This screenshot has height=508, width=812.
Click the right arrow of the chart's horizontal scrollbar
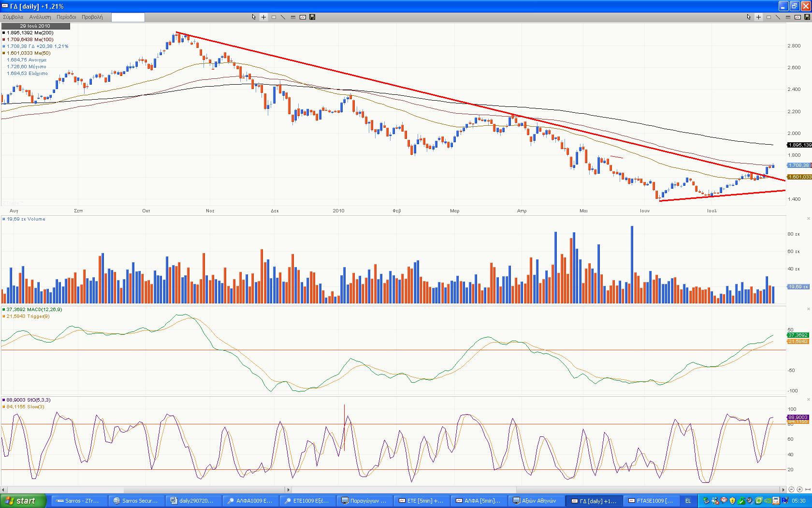click(x=783, y=490)
